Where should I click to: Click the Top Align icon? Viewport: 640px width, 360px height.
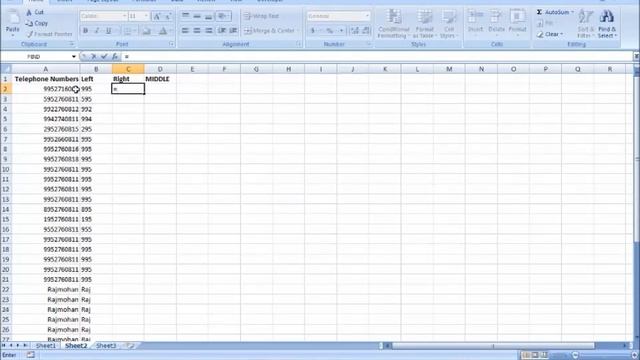185,16
